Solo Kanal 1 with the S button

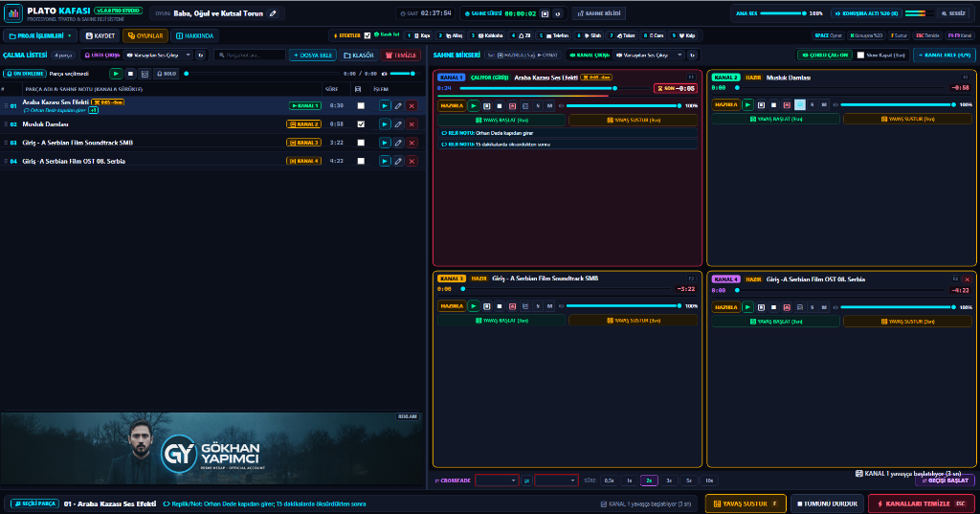tap(538, 105)
